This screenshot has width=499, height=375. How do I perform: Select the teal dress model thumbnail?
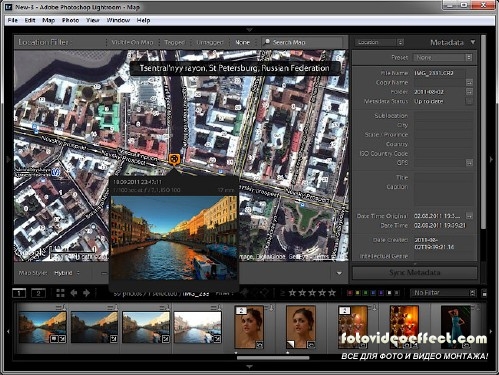(456, 327)
